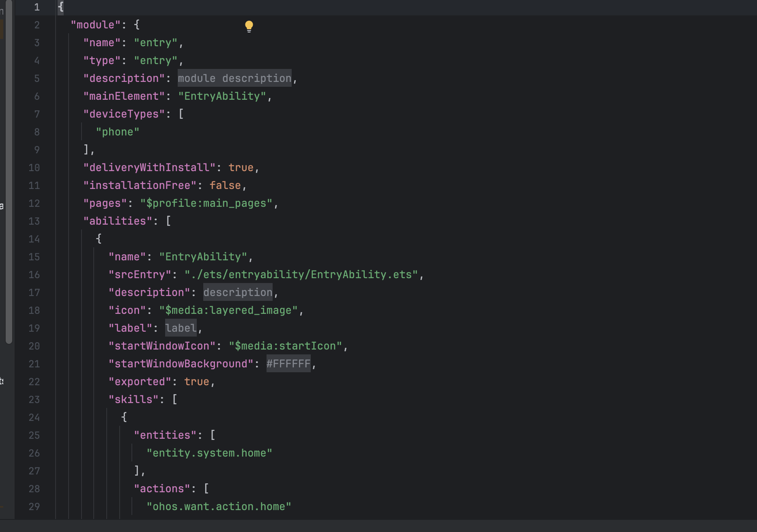Click the opening brace on line 24
757x532 pixels.
[x=124, y=417]
